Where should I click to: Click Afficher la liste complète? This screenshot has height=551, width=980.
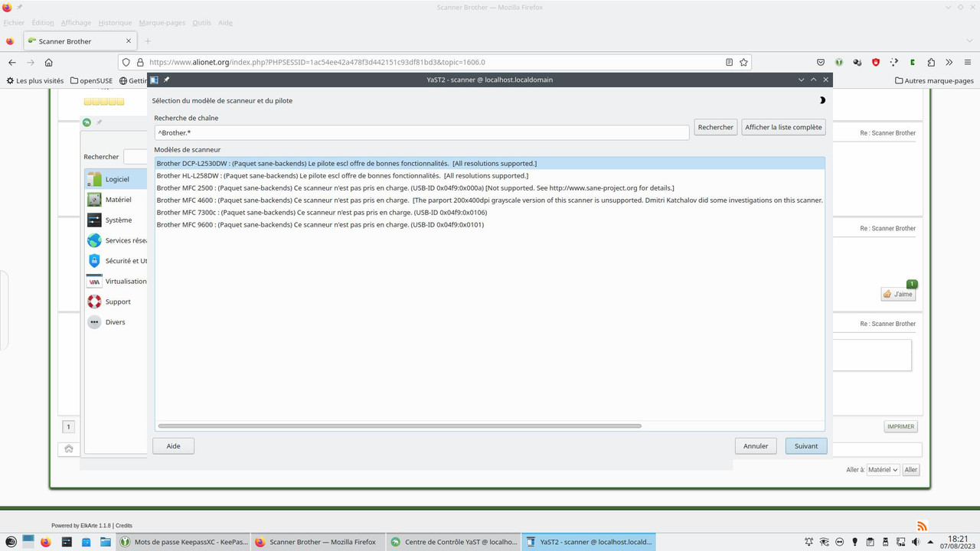coord(783,127)
